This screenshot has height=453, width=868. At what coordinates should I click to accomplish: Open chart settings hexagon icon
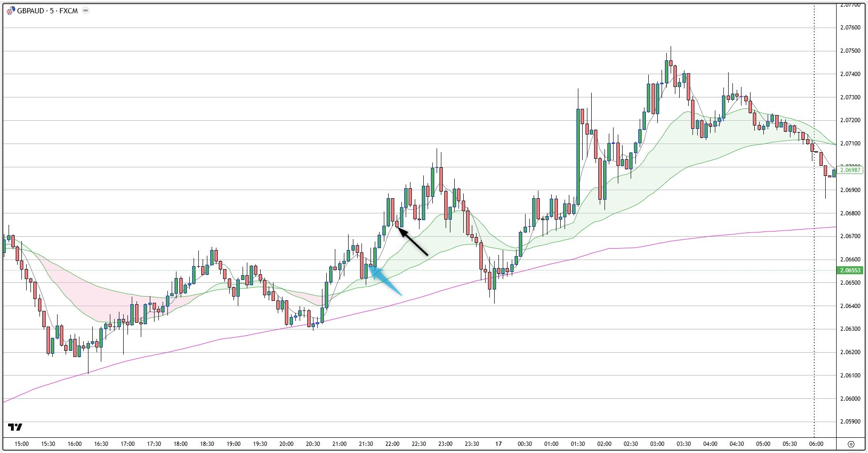point(851,444)
